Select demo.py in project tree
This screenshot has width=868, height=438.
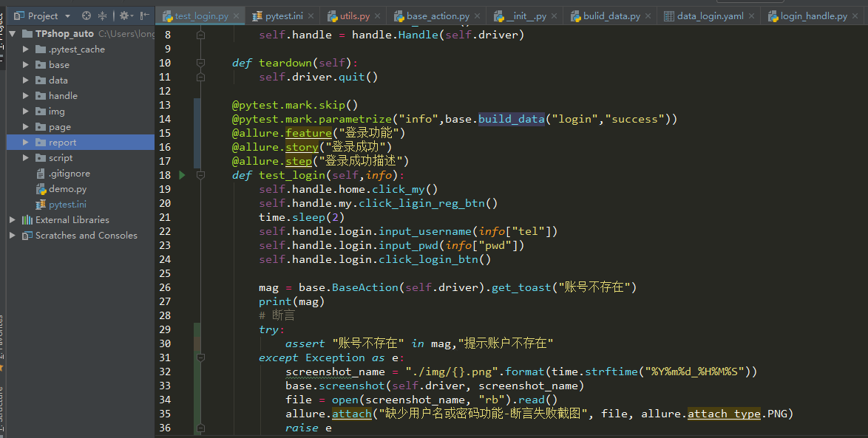pyautogui.click(x=67, y=188)
